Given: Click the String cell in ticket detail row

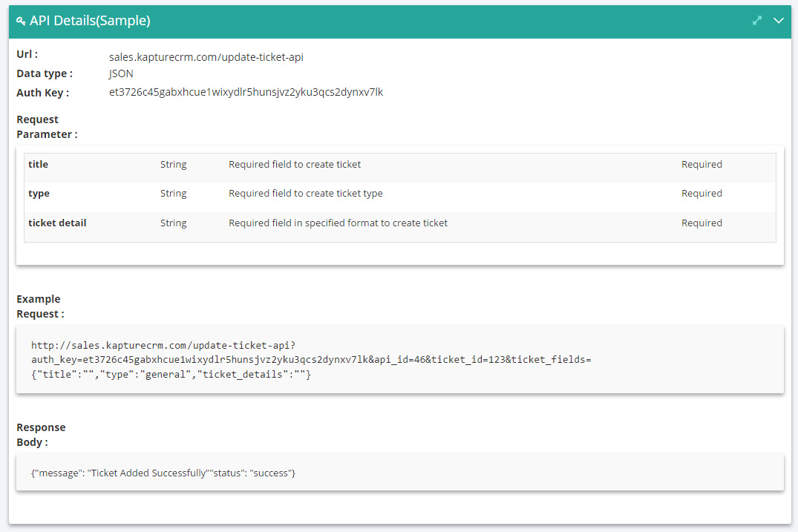Looking at the screenshot, I should coord(174,223).
